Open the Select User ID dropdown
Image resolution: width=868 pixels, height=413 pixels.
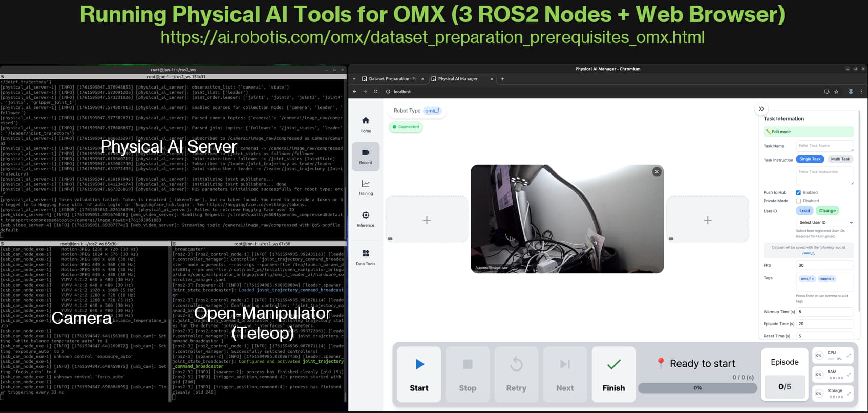click(x=825, y=222)
